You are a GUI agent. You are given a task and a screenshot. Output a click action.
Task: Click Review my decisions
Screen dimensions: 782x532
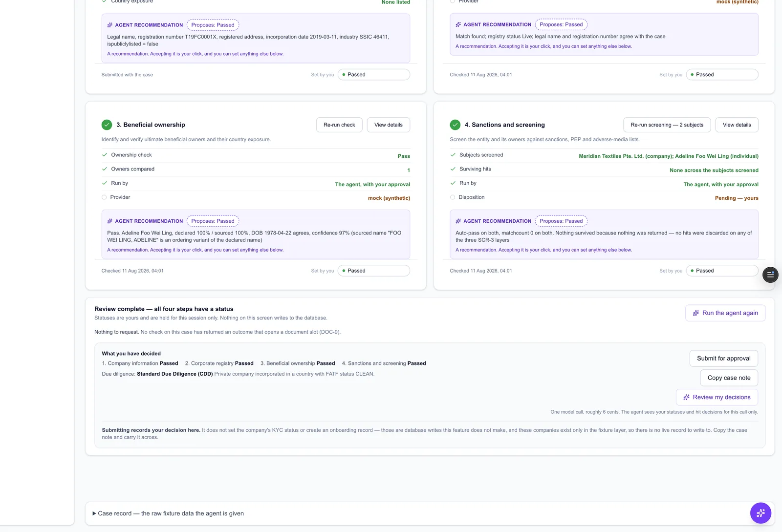[717, 397]
